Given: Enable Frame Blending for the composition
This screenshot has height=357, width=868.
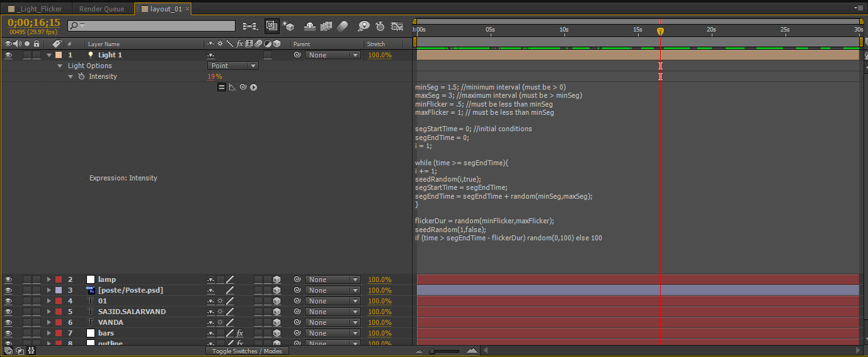Looking at the screenshot, I should pos(326,26).
